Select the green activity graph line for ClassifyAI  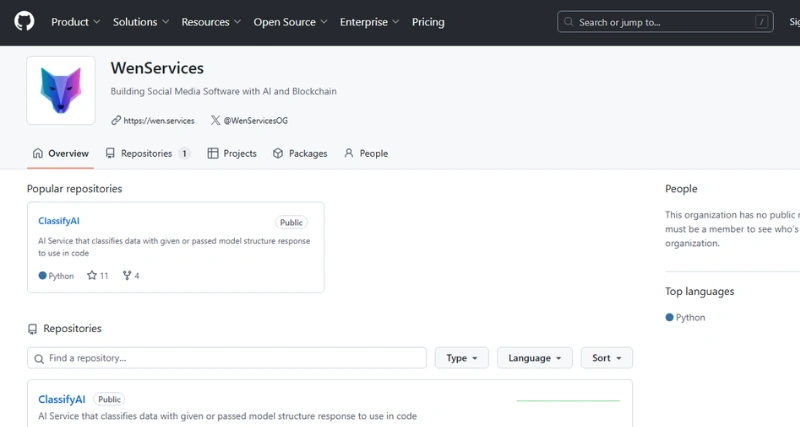[568, 401]
